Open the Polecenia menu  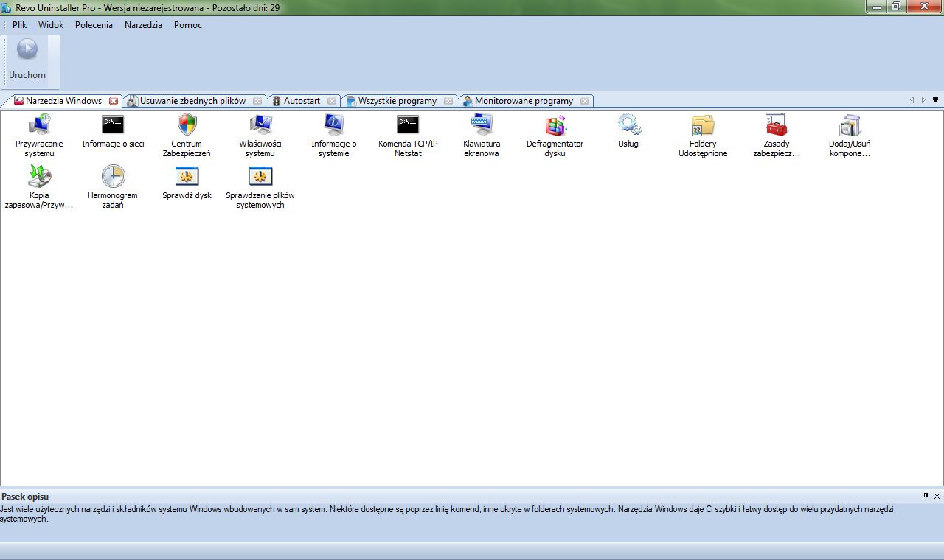pyautogui.click(x=94, y=25)
